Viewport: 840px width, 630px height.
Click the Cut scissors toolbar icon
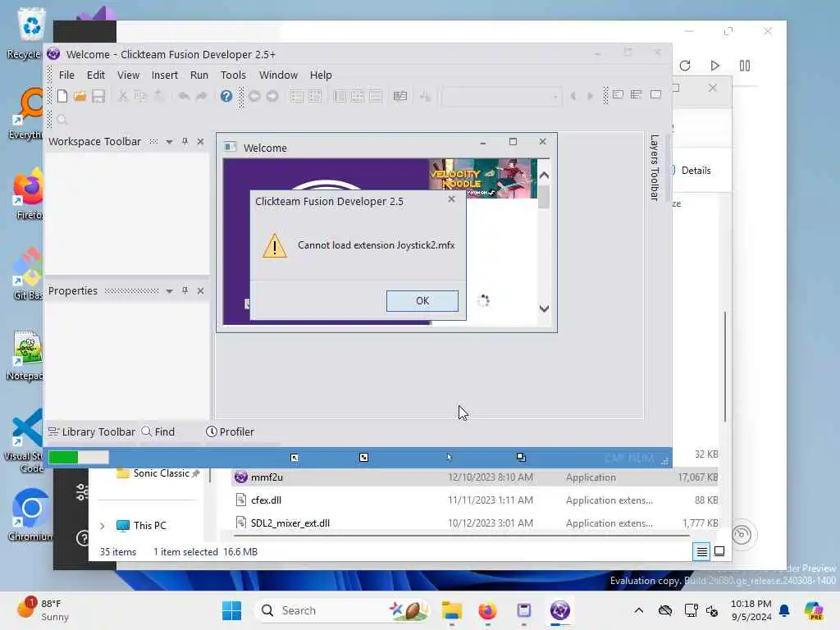click(x=123, y=96)
